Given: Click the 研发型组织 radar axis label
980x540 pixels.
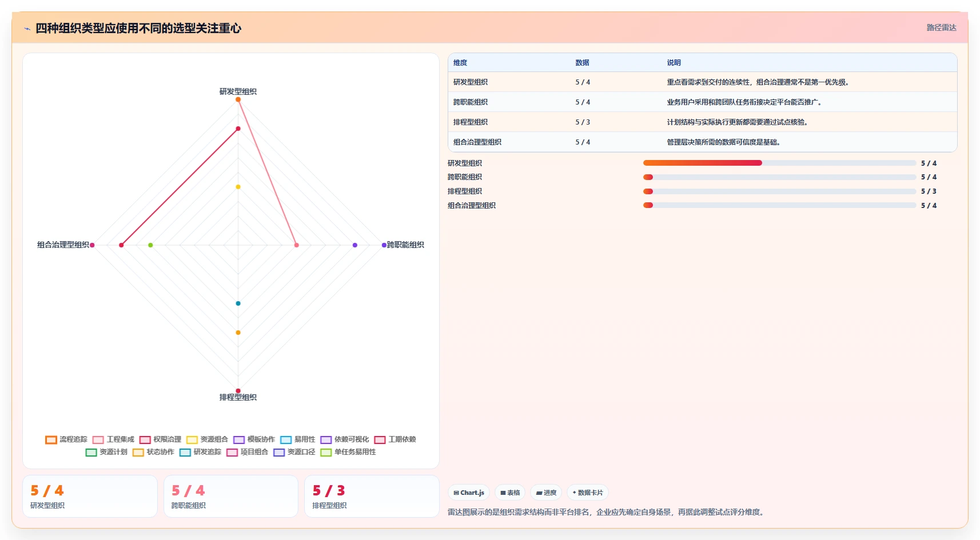Looking at the screenshot, I should click(x=238, y=91).
